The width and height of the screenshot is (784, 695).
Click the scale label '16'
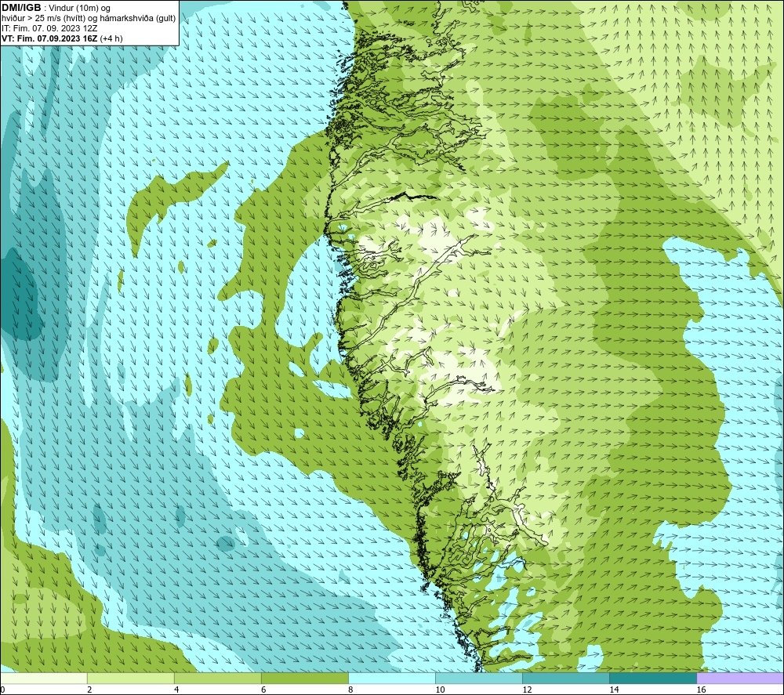[x=701, y=690]
